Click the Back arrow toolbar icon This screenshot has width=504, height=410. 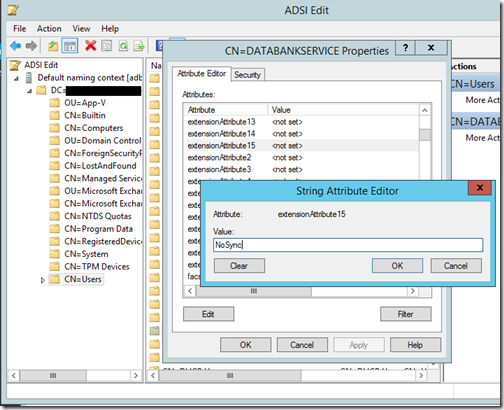tap(15, 46)
